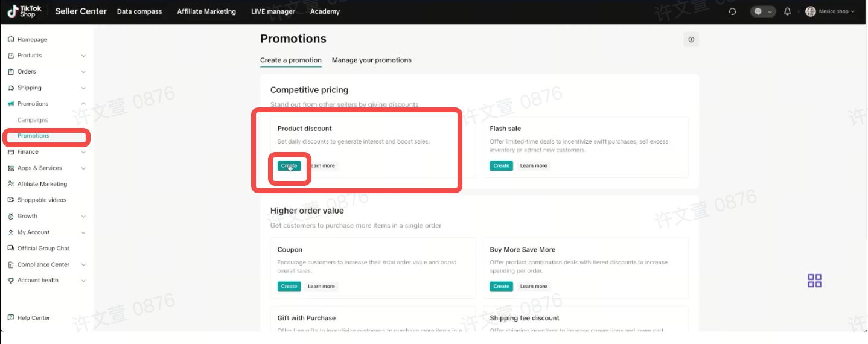This screenshot has height=344, width=868.
Task: Open the headset customer support icon
Action: point(733,11)
